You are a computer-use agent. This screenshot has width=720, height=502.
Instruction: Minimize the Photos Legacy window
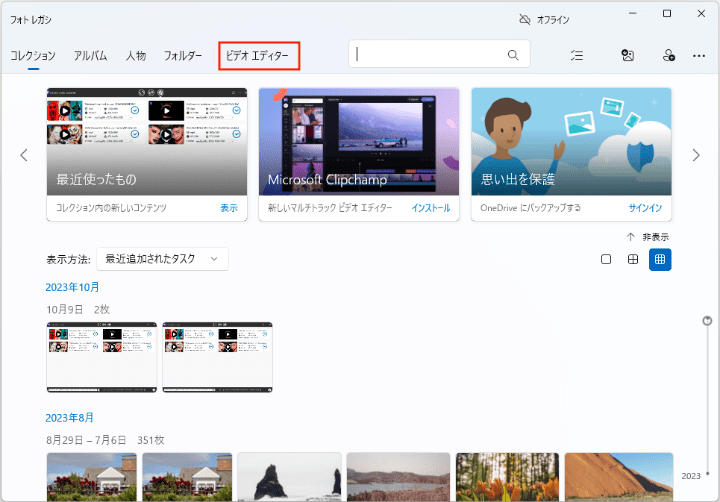[x=633, y=14]
